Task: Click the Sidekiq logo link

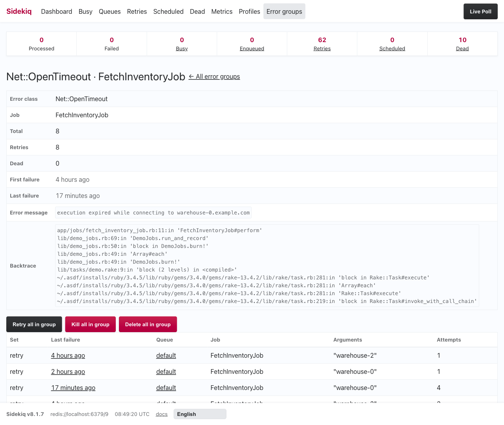Action: 19,11
